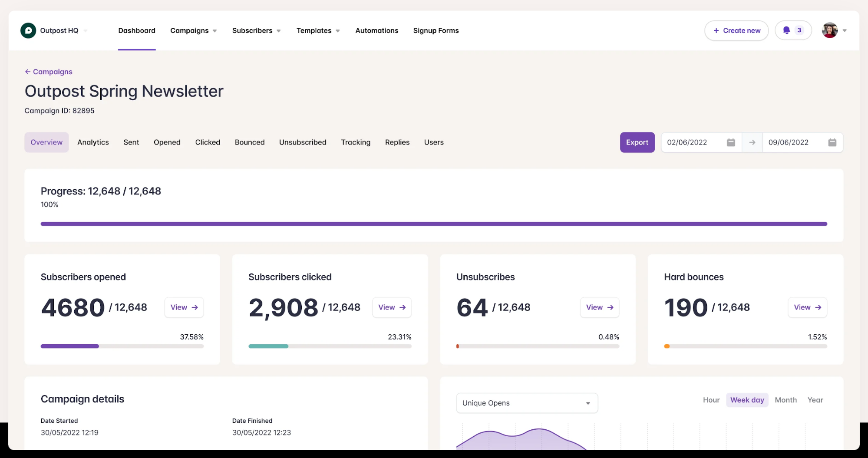
Task: Switch to the Opened tab
Action: pos(167,142)
